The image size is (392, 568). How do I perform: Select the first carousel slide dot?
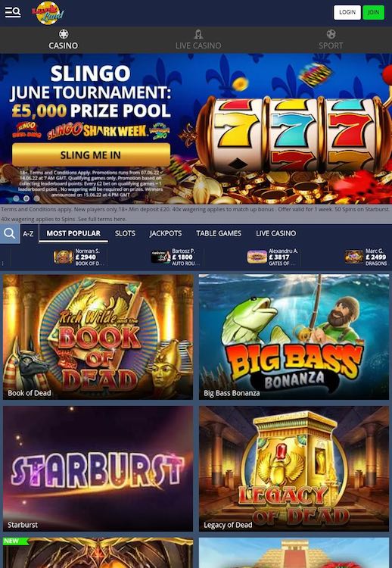(16, 198)
